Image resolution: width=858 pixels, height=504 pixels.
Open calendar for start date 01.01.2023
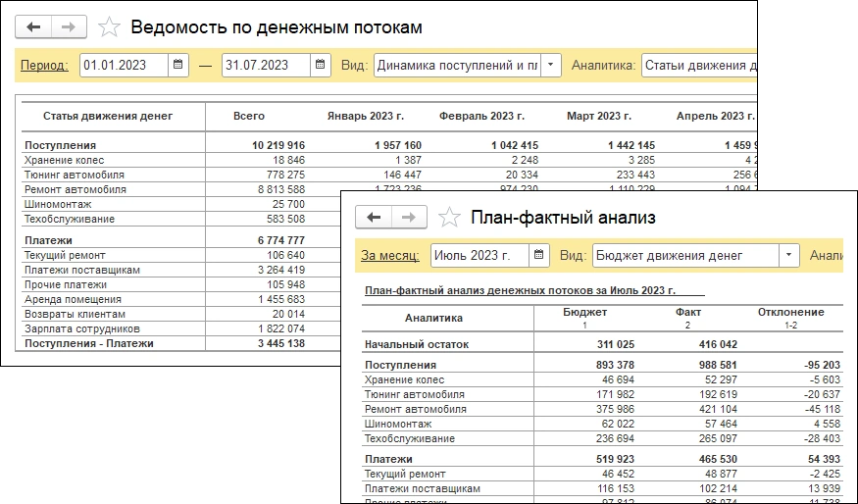tap(178, 66)
